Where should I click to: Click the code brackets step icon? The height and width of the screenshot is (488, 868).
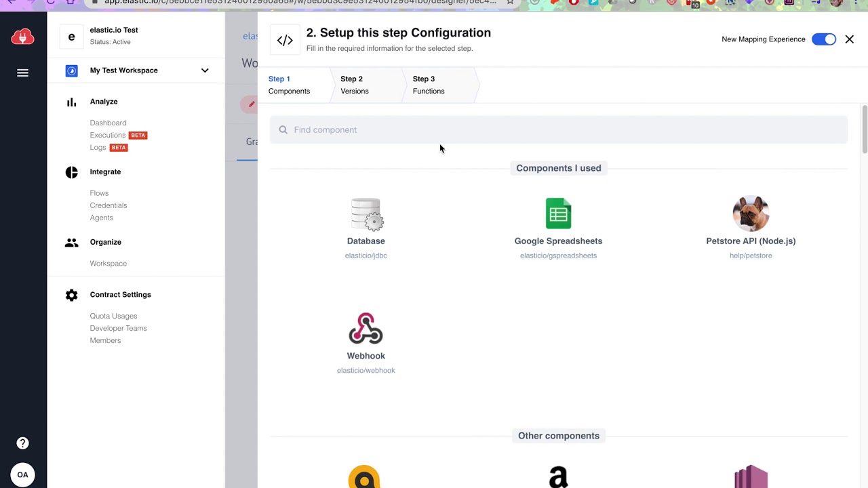(x=285, y=40)
